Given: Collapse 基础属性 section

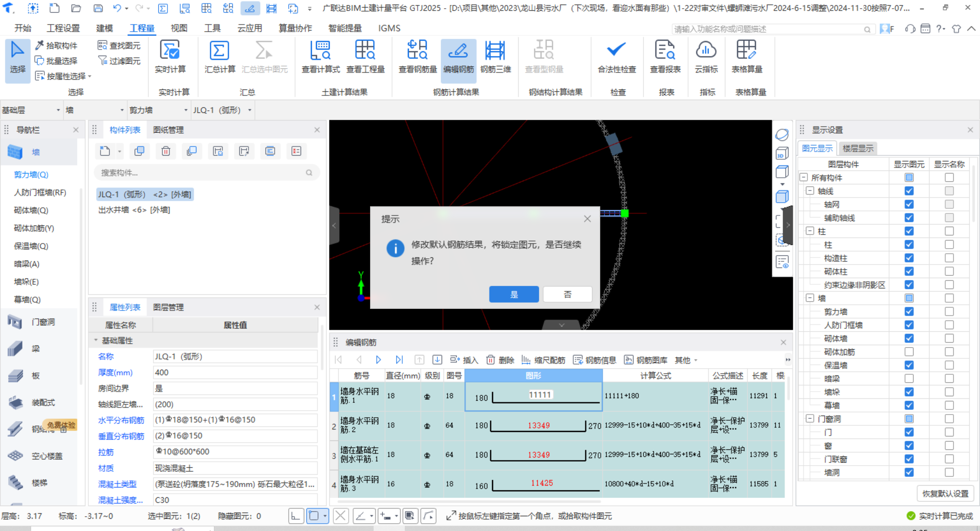Looking at the screenshot, I should 95,341.
